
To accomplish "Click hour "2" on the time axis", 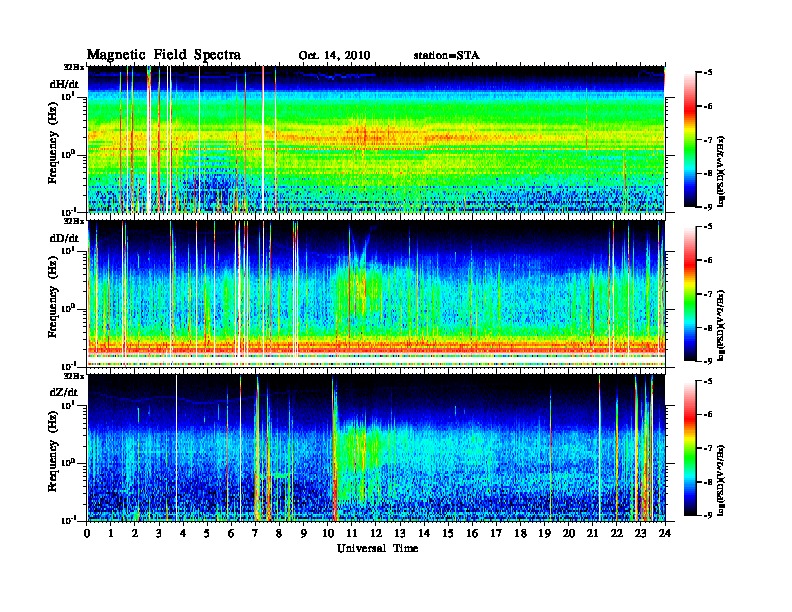I will tap(135, 533).
